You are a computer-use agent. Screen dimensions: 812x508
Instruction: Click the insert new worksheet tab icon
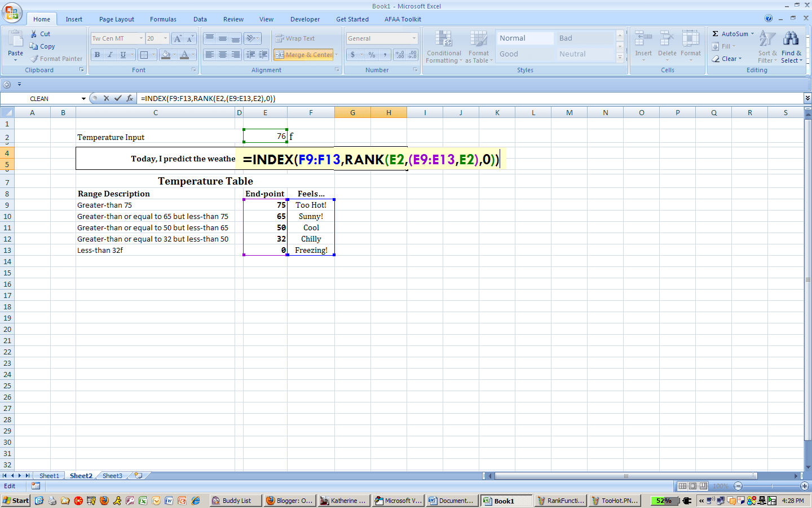(138, 476)
